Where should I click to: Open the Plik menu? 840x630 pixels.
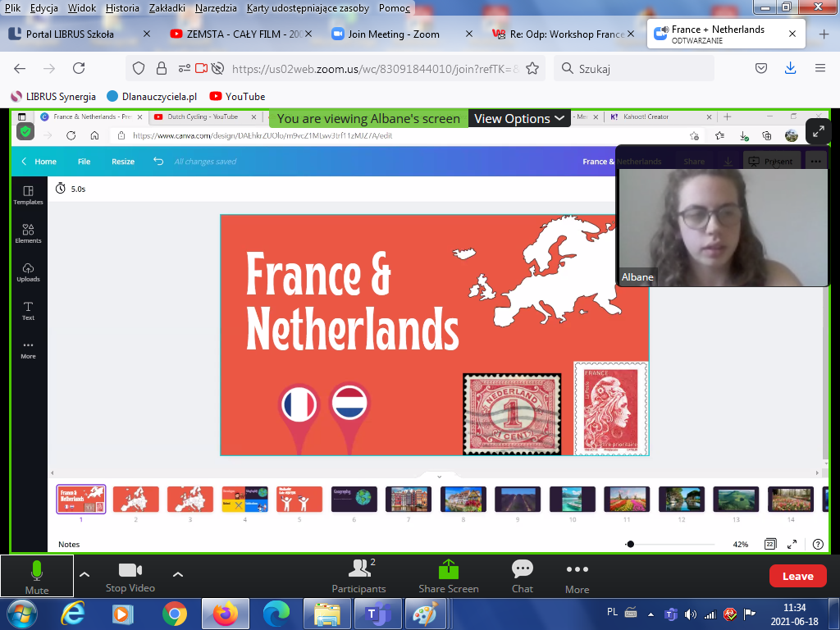13,8
